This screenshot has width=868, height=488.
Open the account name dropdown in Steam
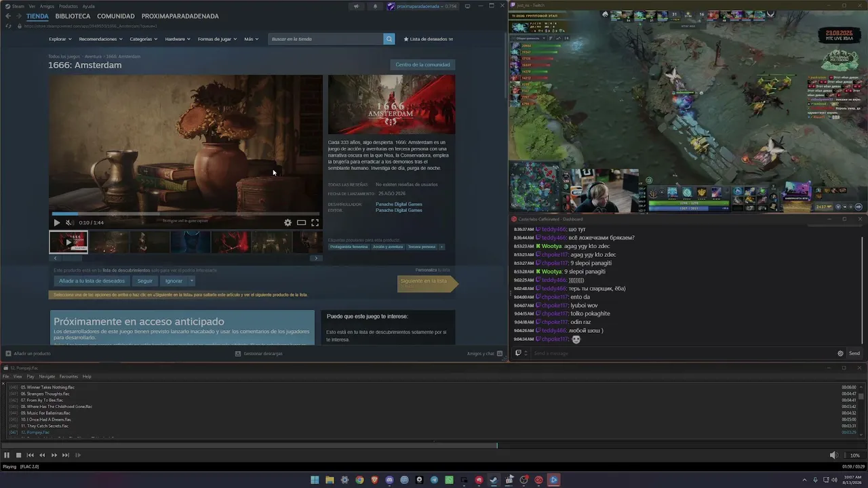422,7
